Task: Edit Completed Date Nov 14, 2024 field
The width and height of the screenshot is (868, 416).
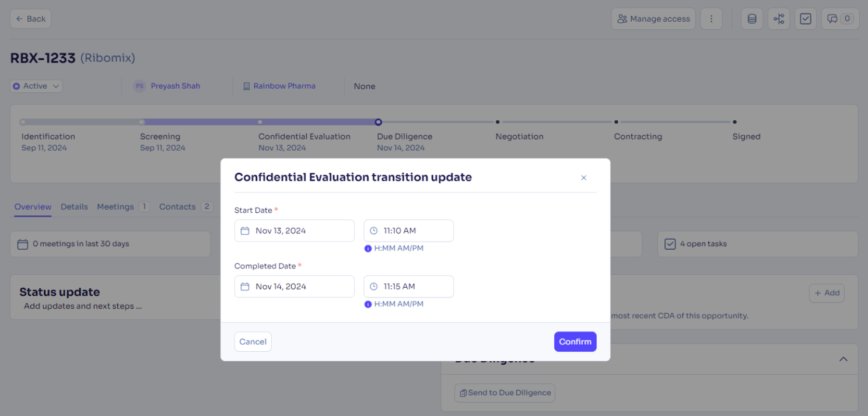Action: 295,286
